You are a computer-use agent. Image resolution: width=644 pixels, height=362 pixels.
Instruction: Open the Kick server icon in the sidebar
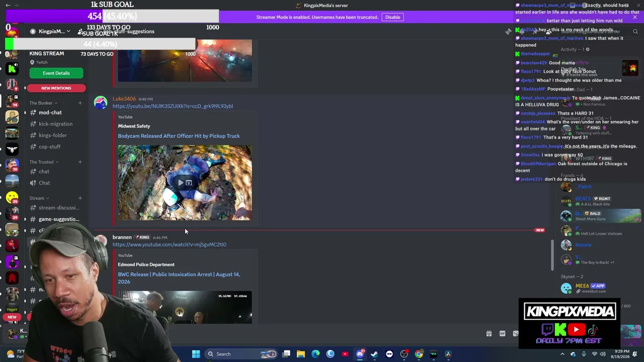(12, 68)
